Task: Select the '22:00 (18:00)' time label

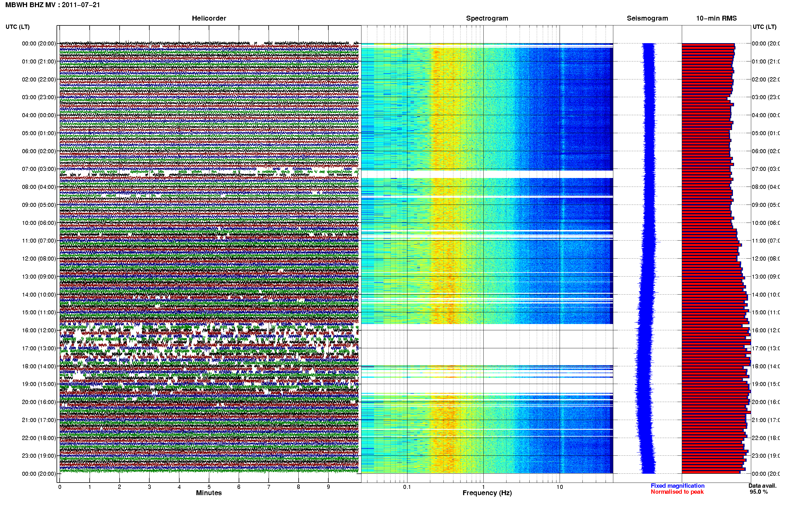Action: pos(39,438)
